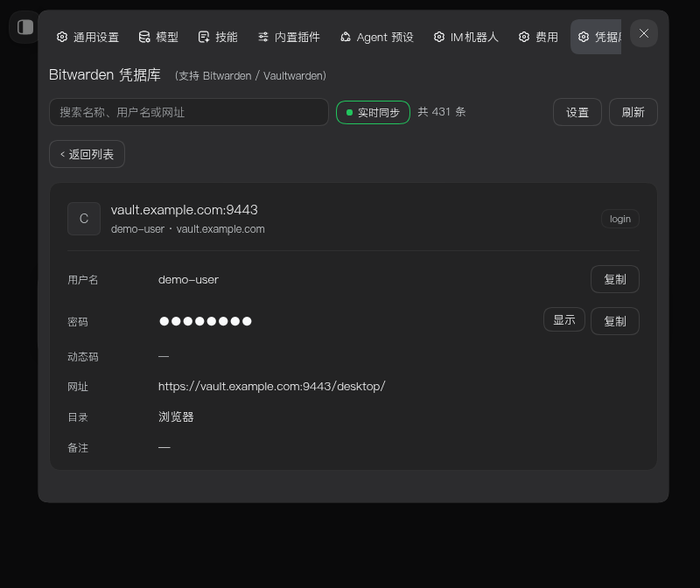Close the settings dialog
This screenshot has height=588, width=700.
[x=644, y=33]
